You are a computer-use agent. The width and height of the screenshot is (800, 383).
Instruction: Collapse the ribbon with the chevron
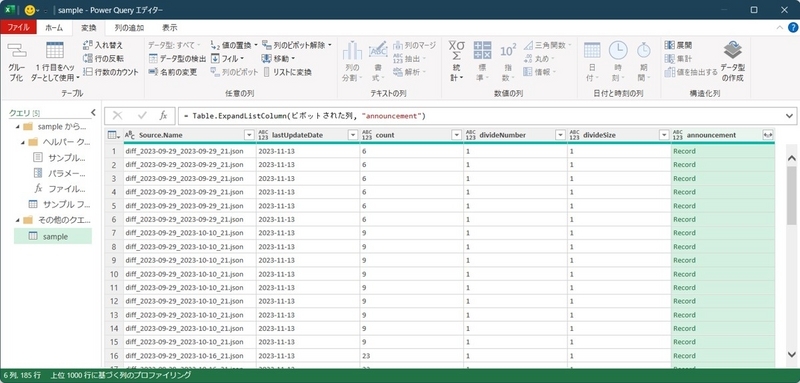(x=779, y=28)
